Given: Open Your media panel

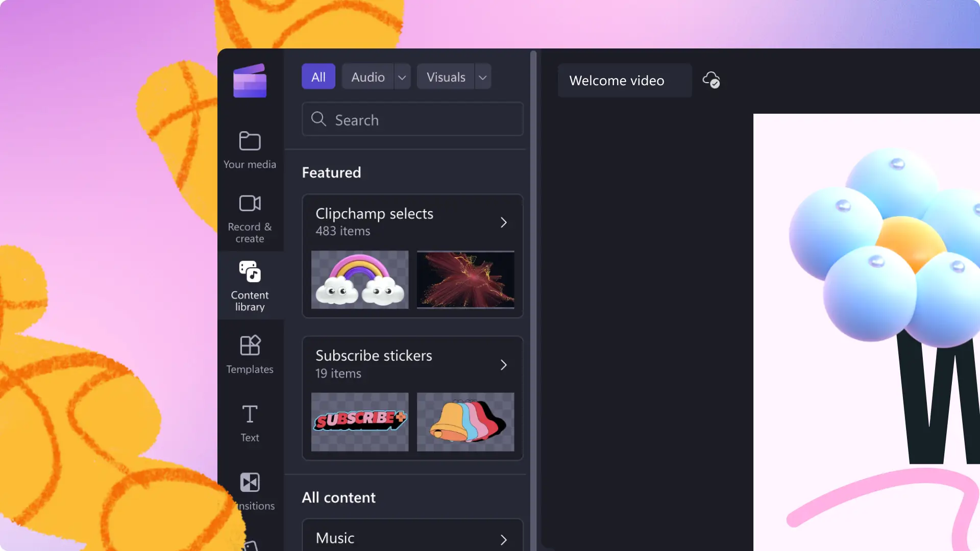Looking at the screenshot, I should (249, 148).
